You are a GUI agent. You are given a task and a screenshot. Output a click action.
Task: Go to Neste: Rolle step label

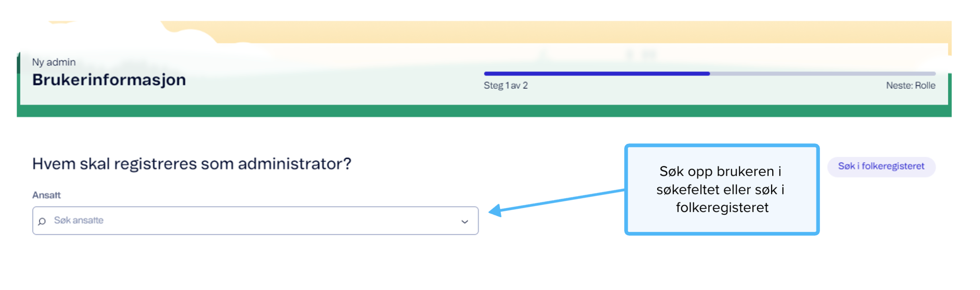click(x=911, y=86)
